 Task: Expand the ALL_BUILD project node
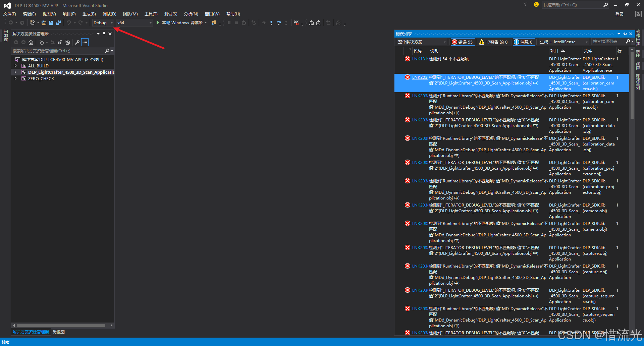[x=15, y=66]
